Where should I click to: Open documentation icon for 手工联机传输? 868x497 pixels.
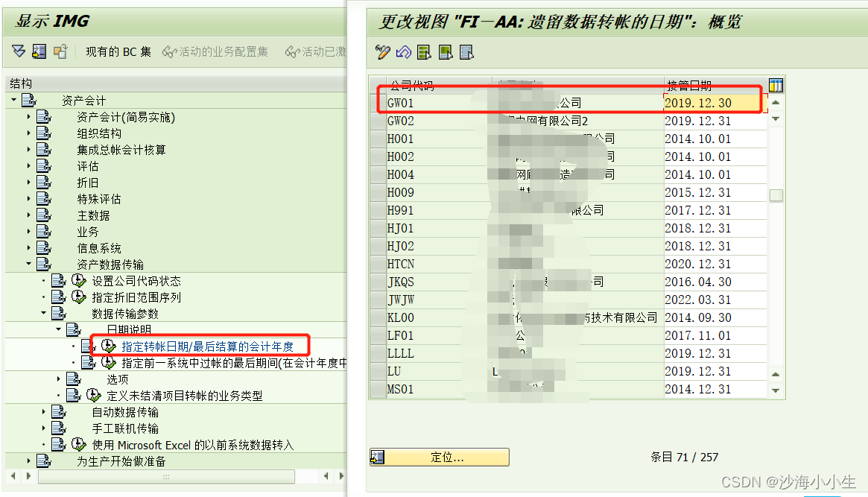(59, 428)
